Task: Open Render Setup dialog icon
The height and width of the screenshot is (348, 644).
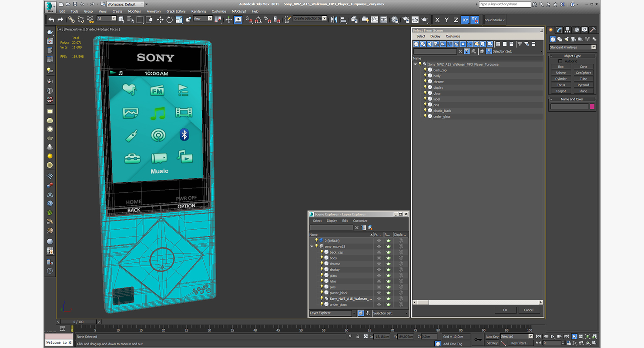Action: pyautogui.click(x=406, y=20)
